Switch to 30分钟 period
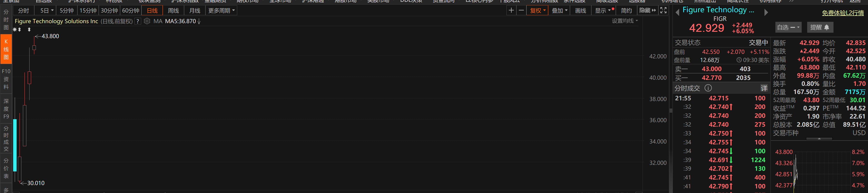Screen dimensions: 868x193 coord(109,10)
